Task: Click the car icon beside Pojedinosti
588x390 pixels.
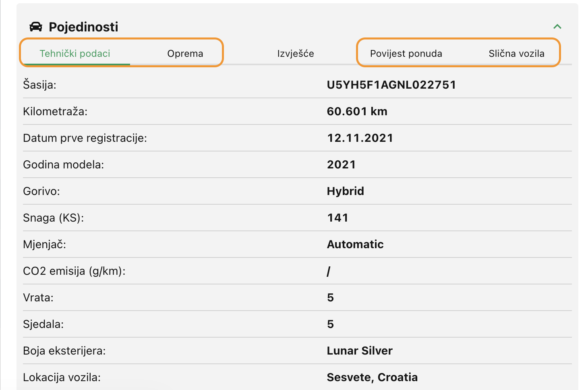Action: (x=36, y=27)
